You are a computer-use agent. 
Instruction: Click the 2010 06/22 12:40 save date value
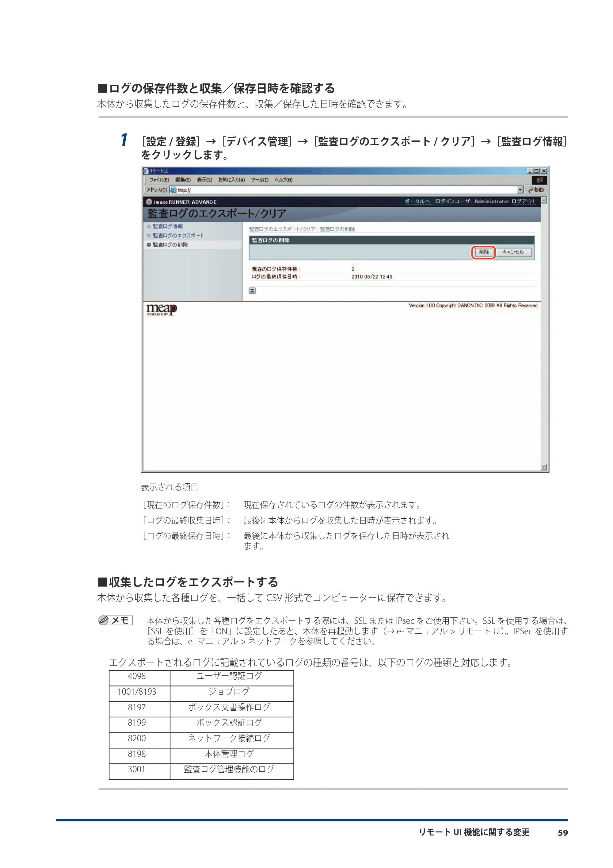coord(372,277)
